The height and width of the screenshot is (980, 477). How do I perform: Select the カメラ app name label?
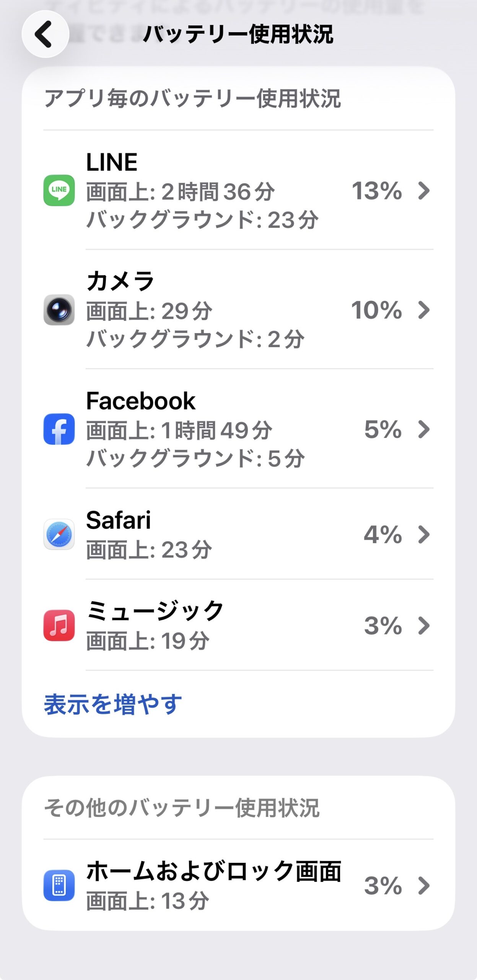tap(120, 281)
